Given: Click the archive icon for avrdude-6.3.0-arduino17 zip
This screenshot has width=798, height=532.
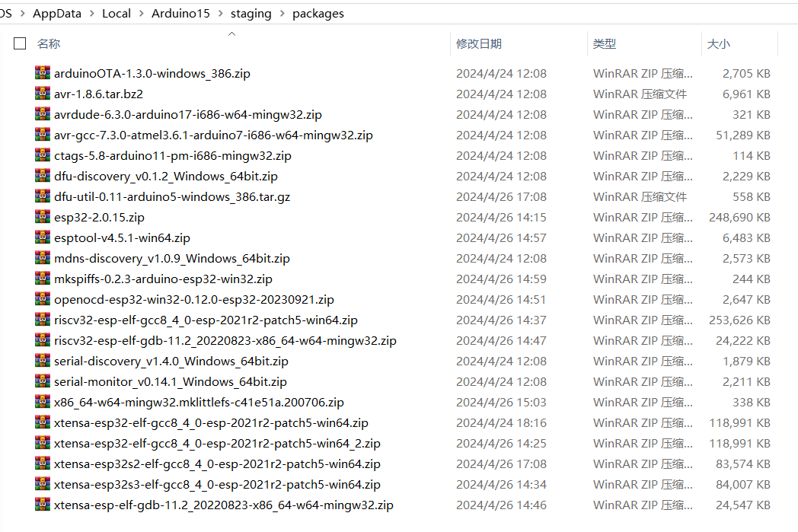Looking at the screenshot, I should click(43, 114).
